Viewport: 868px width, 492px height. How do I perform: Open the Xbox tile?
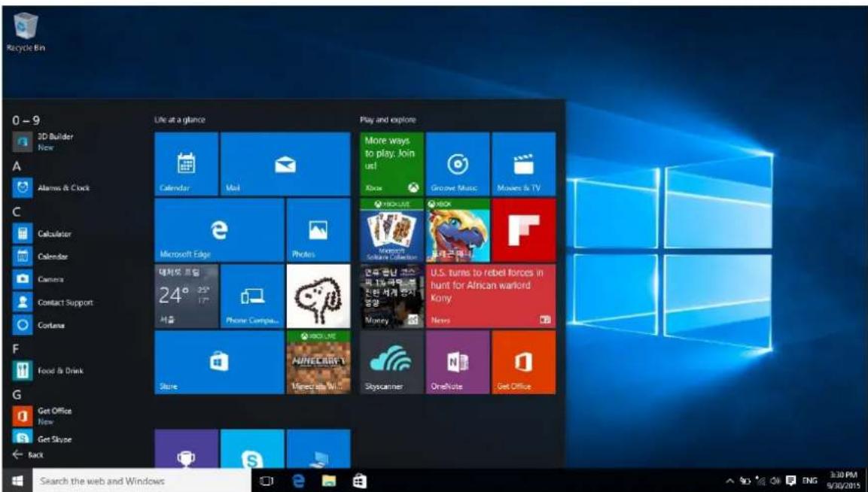pyautogui.click(x=391, y=164)
